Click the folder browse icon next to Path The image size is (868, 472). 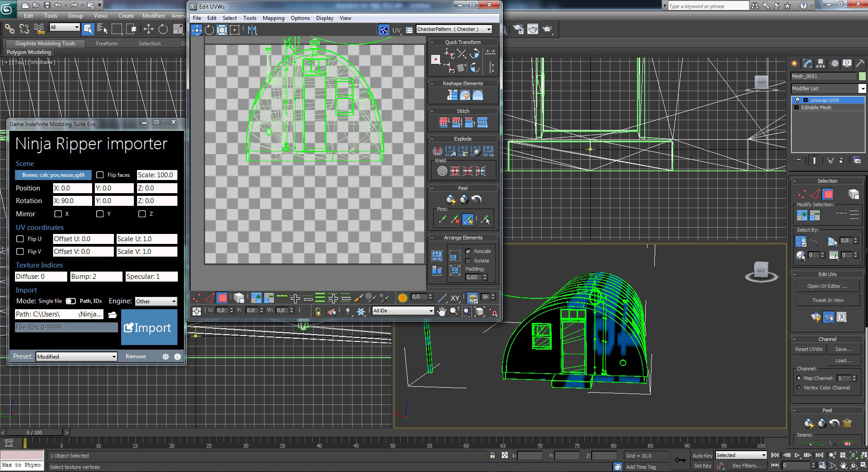[x=113, y=314]
